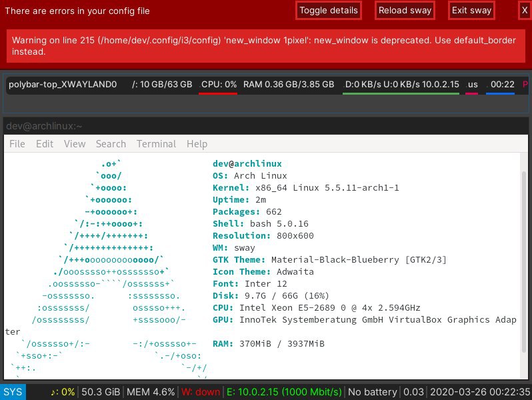Click the dev@archlinux header in the output
This screenshot has width=532, height=400.
[x=247, y=163]
